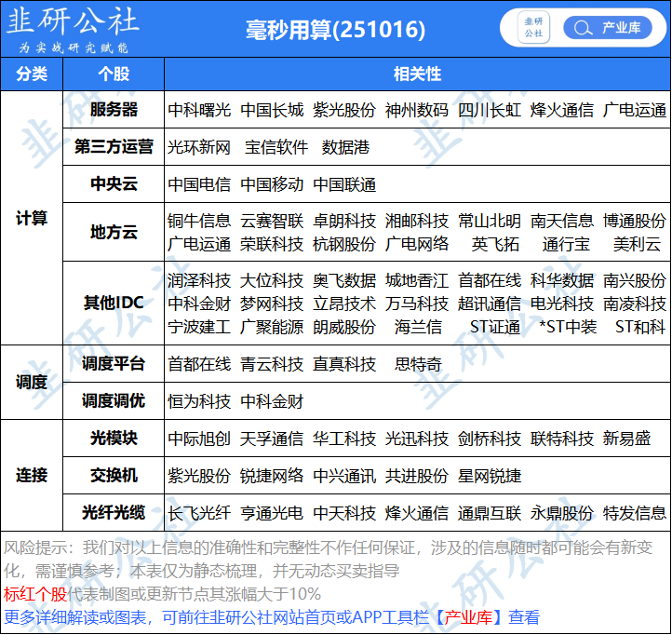The width and height of the screenshot is (672, 635).
Task: Click 中科金财 in the 调度调优 row
Action: click(272, 401)
